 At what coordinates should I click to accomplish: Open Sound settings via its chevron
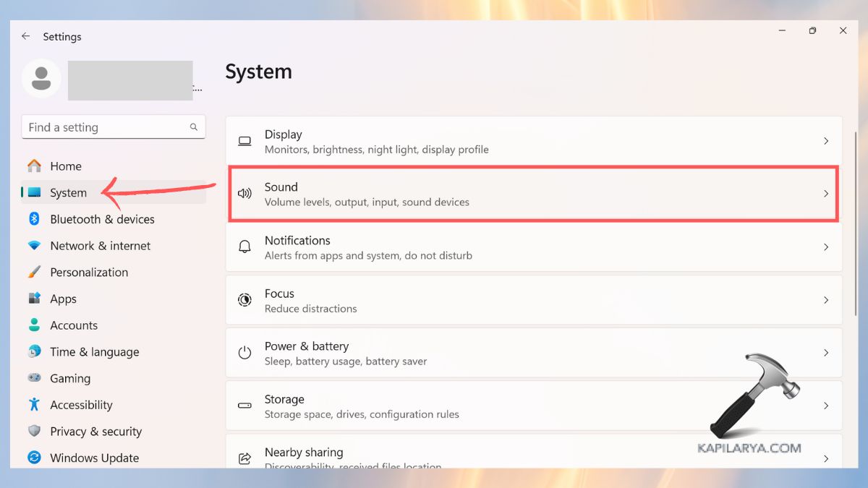click(826, 194)
